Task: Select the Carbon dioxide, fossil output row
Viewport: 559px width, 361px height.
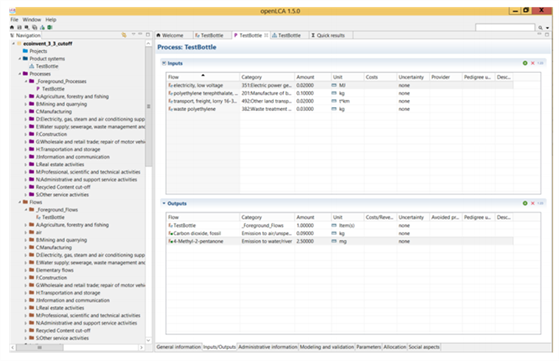Action: 340,233
